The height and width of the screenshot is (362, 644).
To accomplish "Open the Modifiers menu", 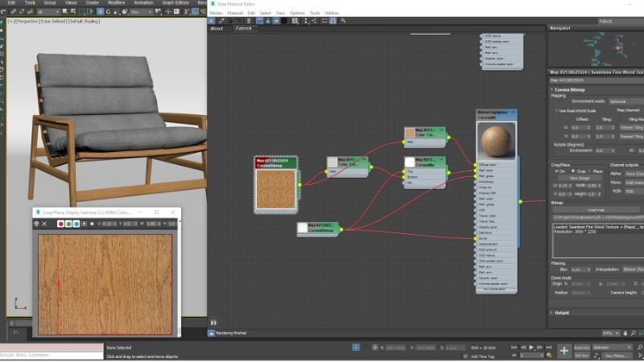I will [116, 2].
